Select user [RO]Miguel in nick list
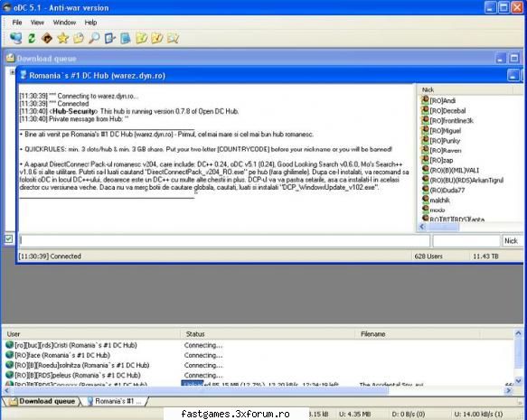The image size is (527, 420). 445,131
